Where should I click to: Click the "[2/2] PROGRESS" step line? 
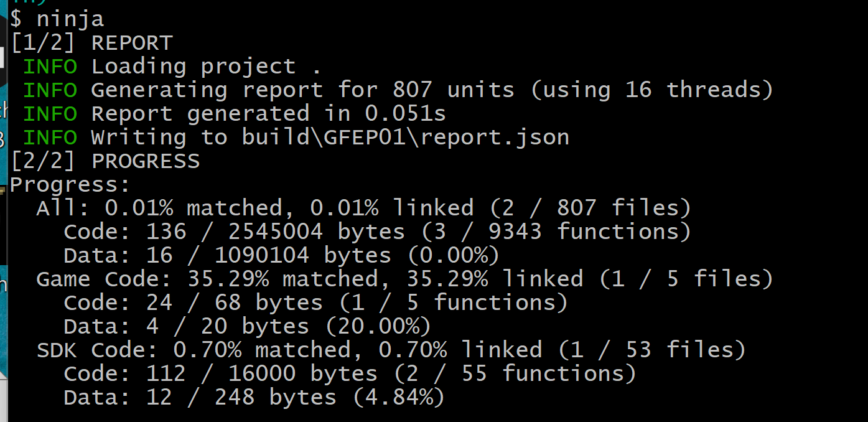(x=105, y=161)
